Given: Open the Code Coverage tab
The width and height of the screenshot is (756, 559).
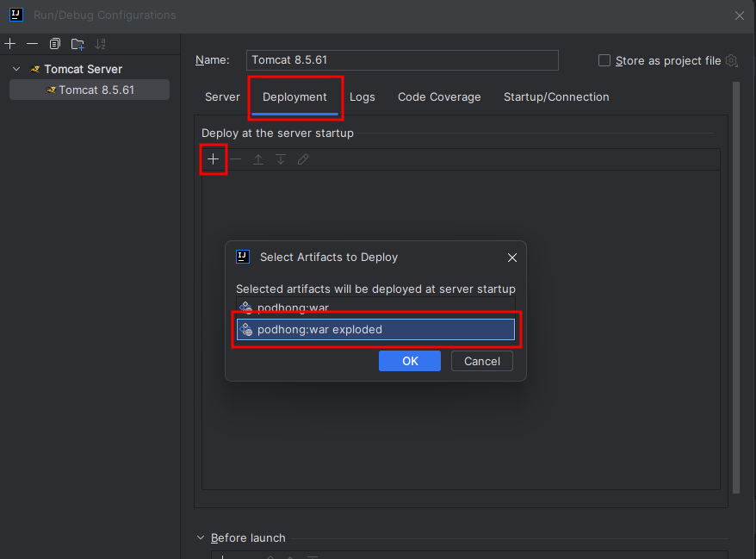Looking at the screenshot, I should click(439, 97).
